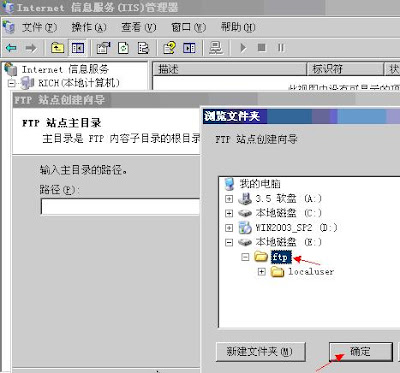This screenshot has width=400, height=373.
Task: Click the WIN2003_SP2 disc drive icon
Action: click(x=245, y=228)
